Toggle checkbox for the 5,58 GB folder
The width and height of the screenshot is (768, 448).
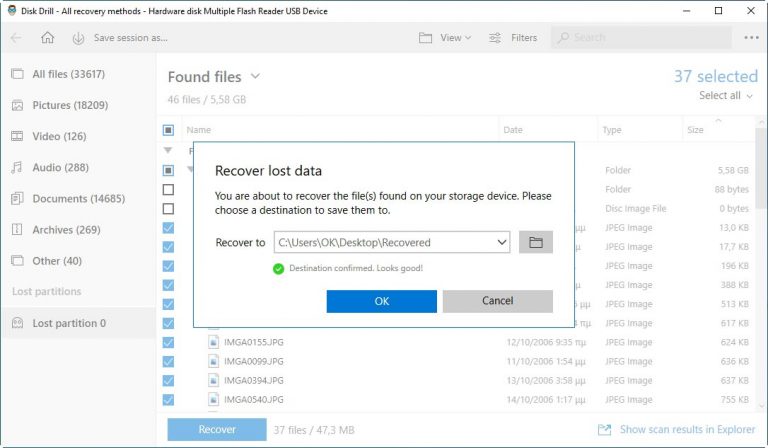tap(168, 170)
